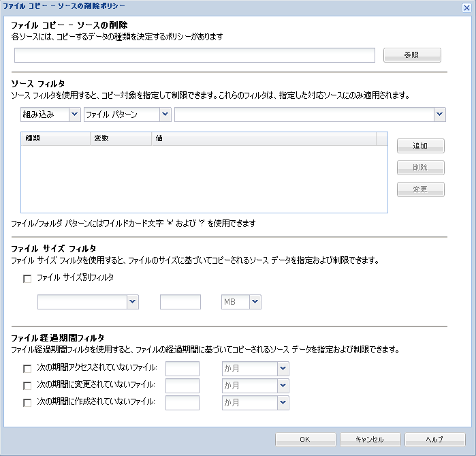
Task: Open the か月 dropdown for accessed files
Action: [283, 369]
